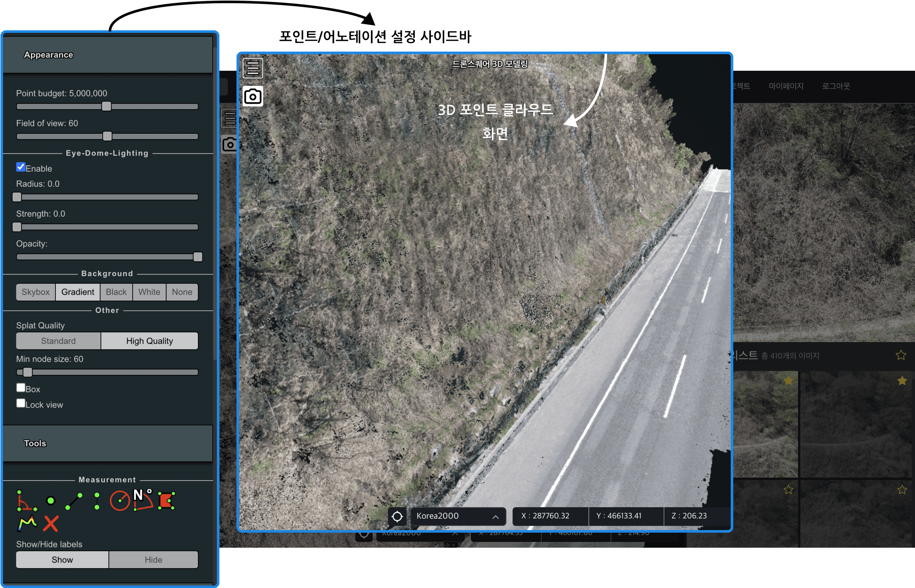Image resolution: width=915 pixels, height=588 pixels.
Task: Set background to Gradient
Action: point(77,292)
